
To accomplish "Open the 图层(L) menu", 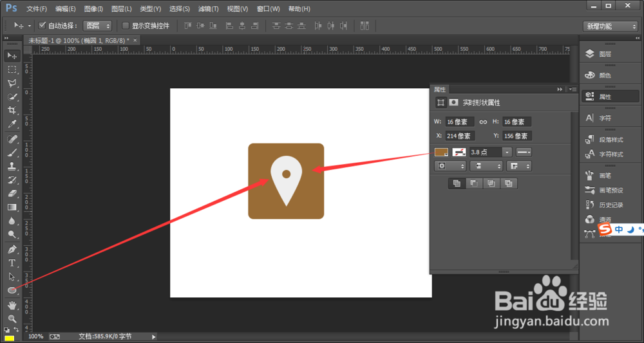I will tap(122, 8).
